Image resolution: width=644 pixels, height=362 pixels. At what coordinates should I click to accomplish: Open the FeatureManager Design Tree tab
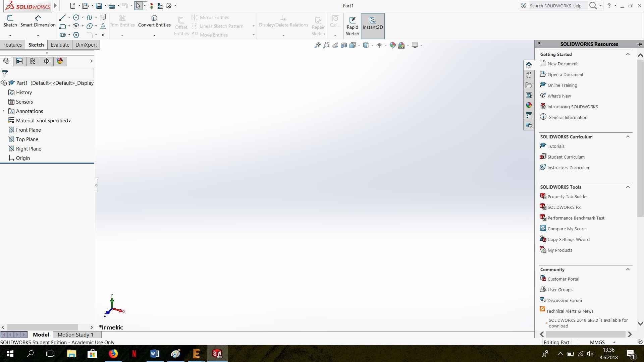coord(6,61)
